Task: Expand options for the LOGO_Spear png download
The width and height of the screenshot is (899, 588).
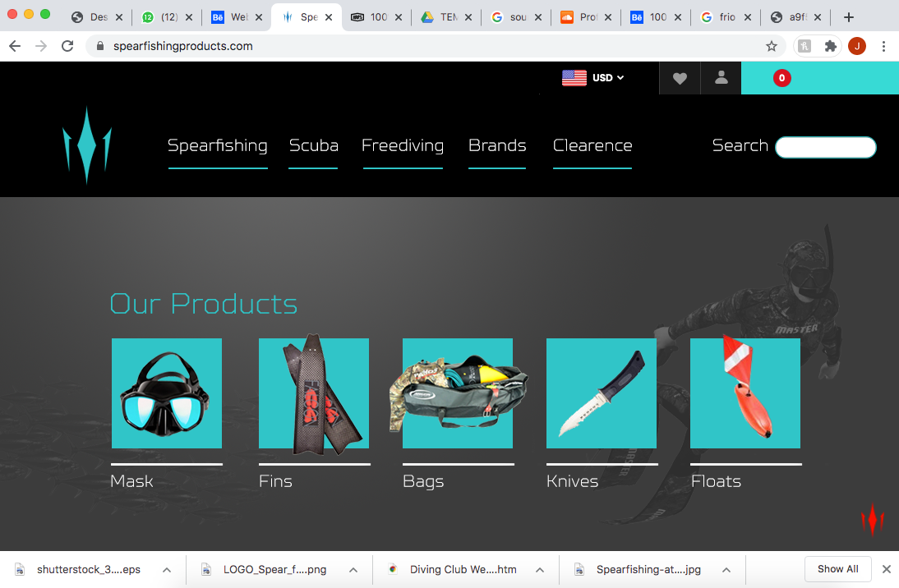Action: coord(353,569)
